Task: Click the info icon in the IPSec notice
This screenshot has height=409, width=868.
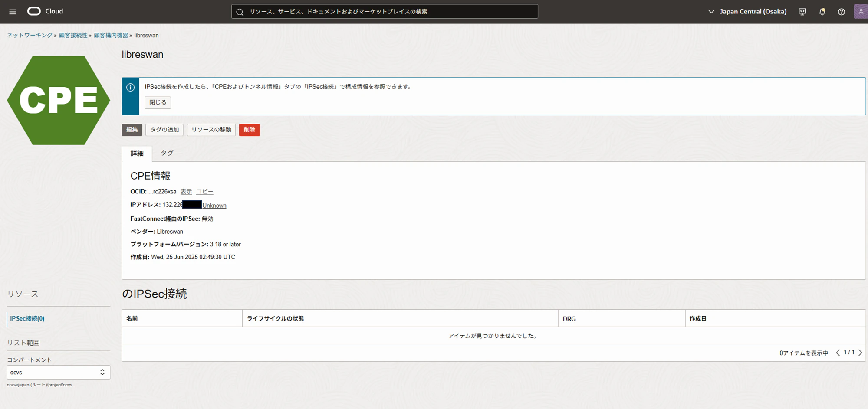Action: pyautogui.click(x=130, y=87)
